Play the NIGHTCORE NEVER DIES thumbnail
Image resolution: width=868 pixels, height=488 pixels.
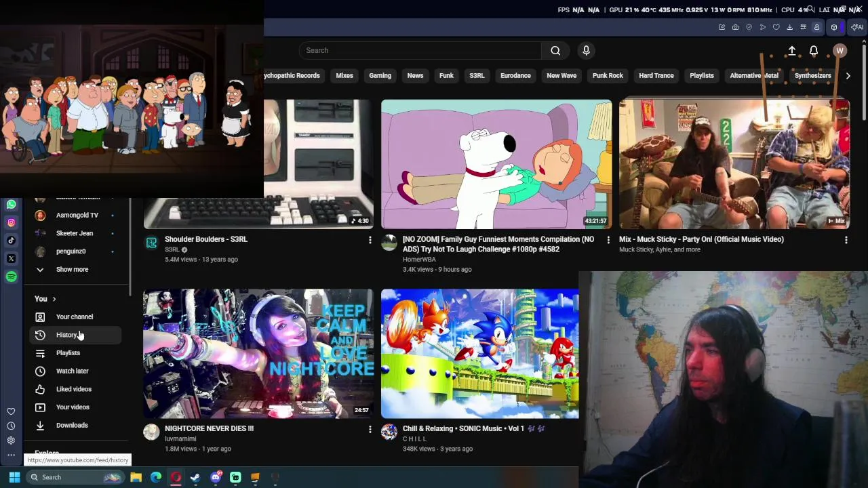258,354
